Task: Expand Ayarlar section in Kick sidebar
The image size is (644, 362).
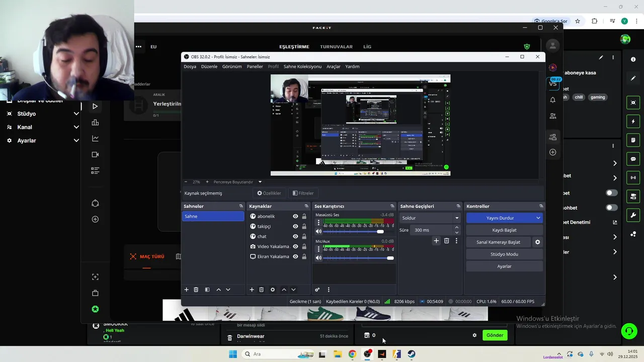Action: 76,141
